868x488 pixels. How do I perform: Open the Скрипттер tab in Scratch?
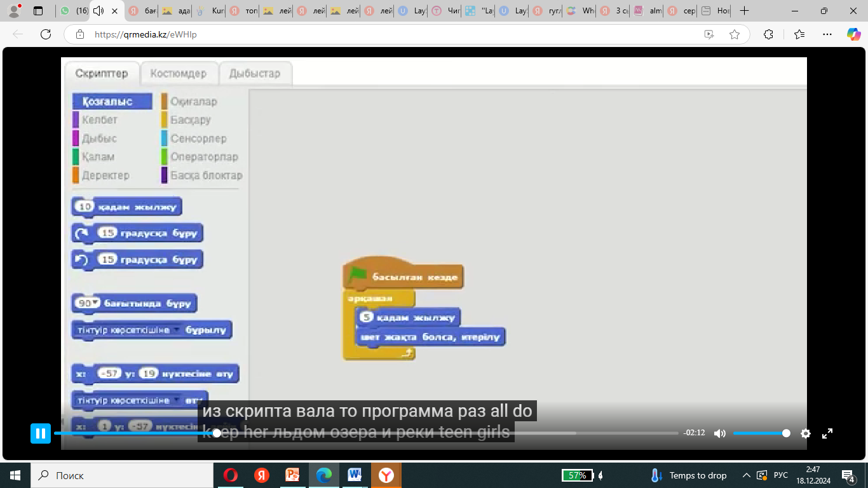[102, 74]
